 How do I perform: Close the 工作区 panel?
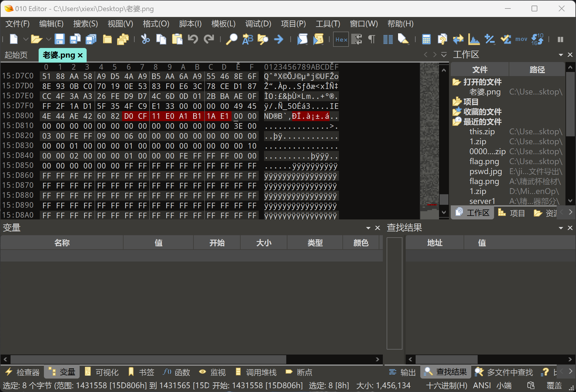[570, 55]
